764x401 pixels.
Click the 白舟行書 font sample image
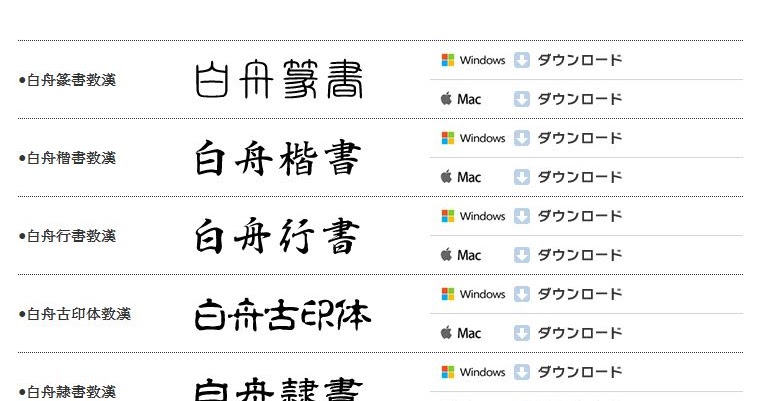[277, 236]
